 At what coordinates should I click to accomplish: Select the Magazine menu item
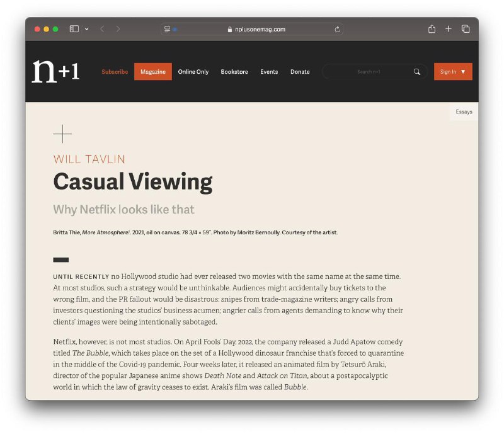[153, 72]
